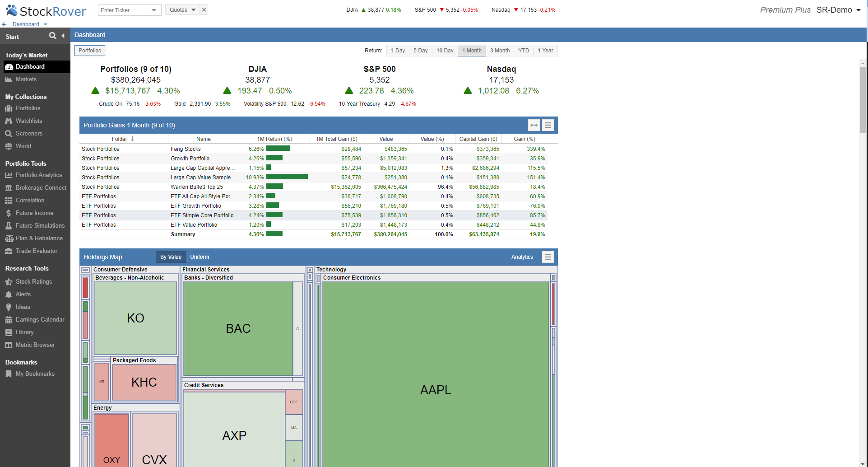Close the Quotes selector with X
Screen dimensions: 868x467
(204, 10)
